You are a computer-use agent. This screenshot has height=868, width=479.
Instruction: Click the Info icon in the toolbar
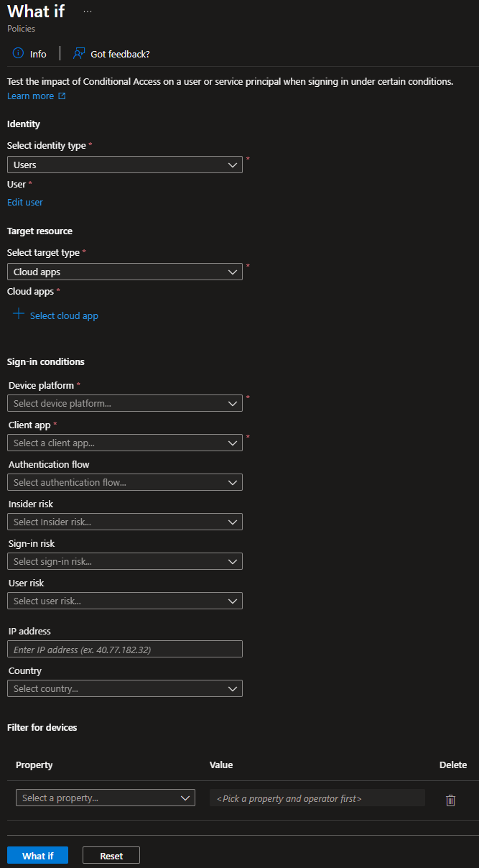(19, 54)
